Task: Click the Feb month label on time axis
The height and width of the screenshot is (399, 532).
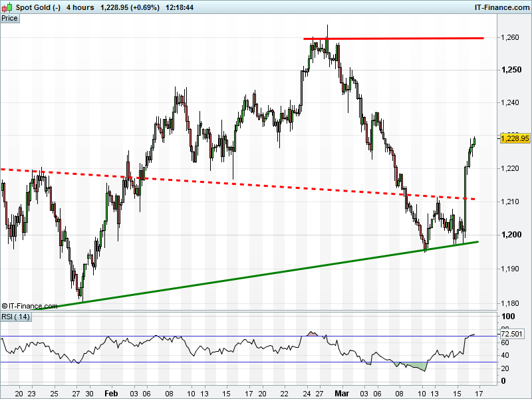Action: (x=111, y=394)
